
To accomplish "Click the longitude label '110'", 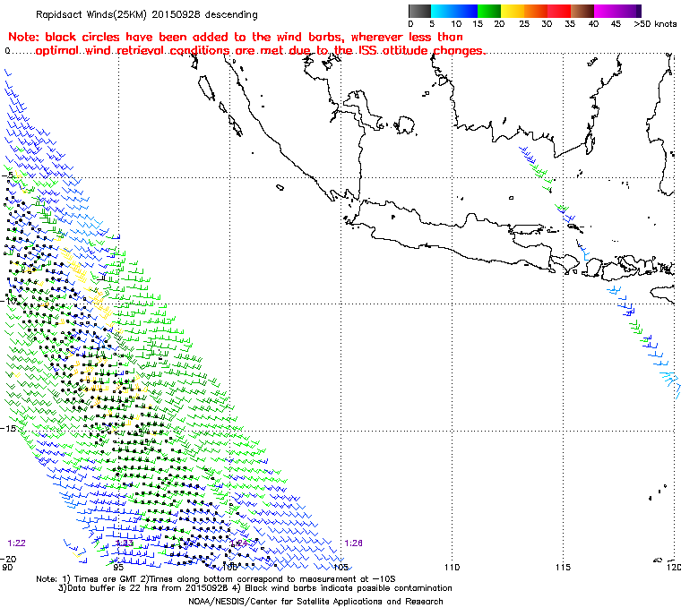I will pos(452,567).
